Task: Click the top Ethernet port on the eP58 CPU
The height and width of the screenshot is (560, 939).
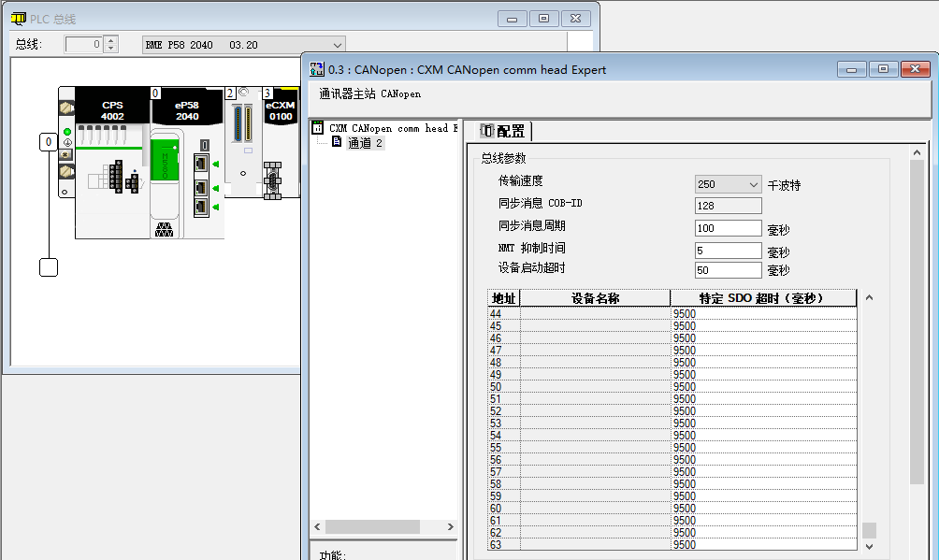Action: click(x=201, y=163)
